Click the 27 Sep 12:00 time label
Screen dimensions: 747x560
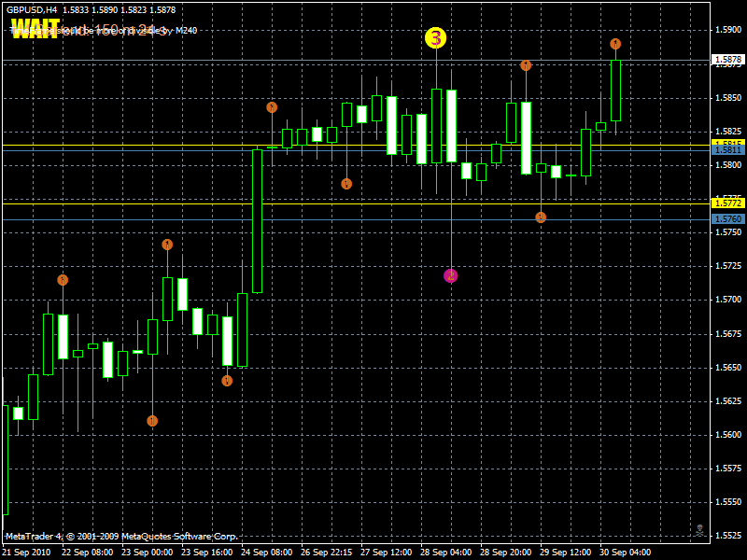coord(386,553)
